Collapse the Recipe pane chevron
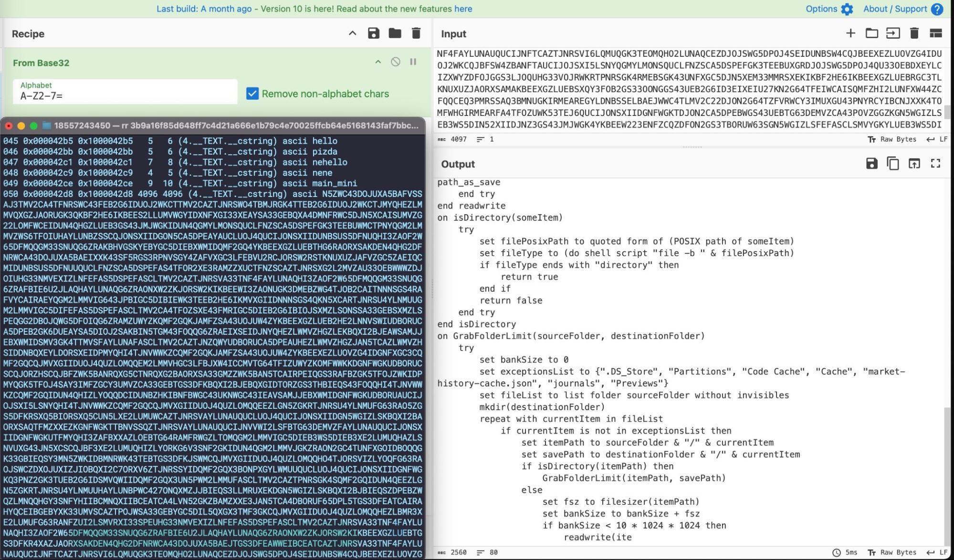Image resolution: width=954 pixels, height=560 pixels. (352, 33)
